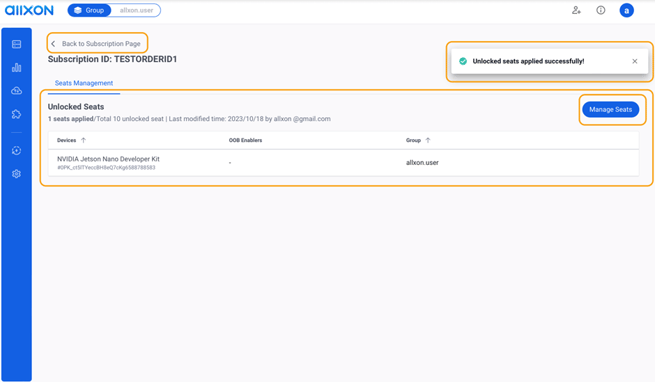
Task: Click the green success checkmark icon
Action: point(463,61)
